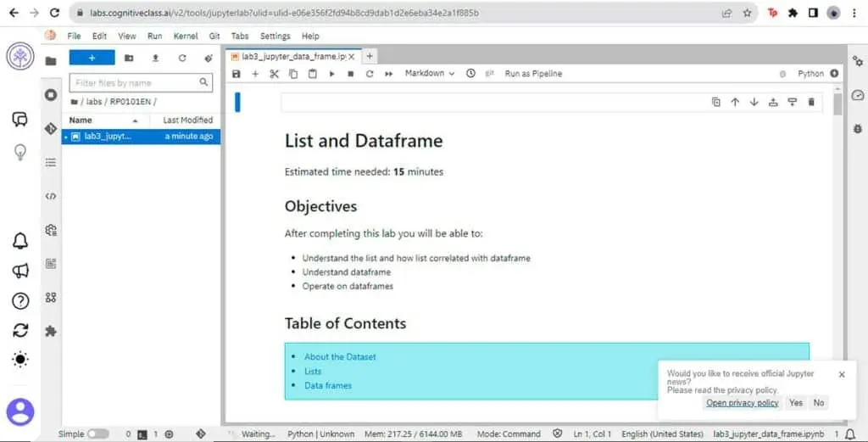Open running terminals and kernels panel

click(x=51, y=95)
